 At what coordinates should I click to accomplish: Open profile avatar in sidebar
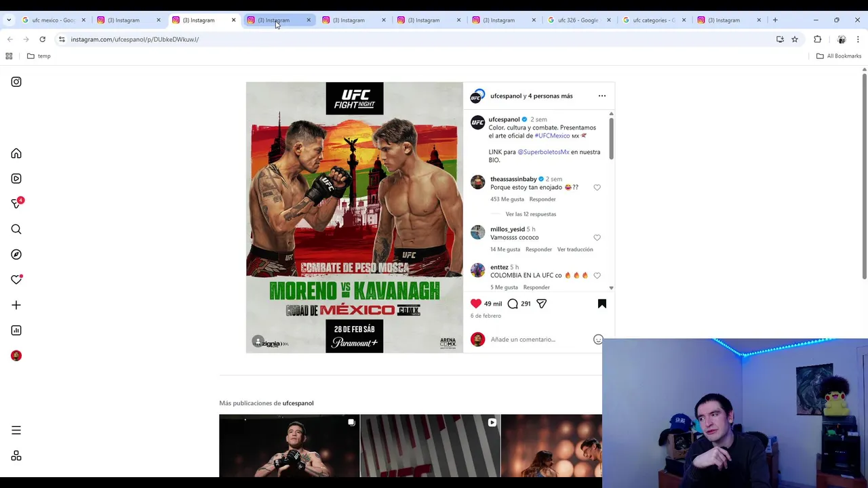(16, 356)
